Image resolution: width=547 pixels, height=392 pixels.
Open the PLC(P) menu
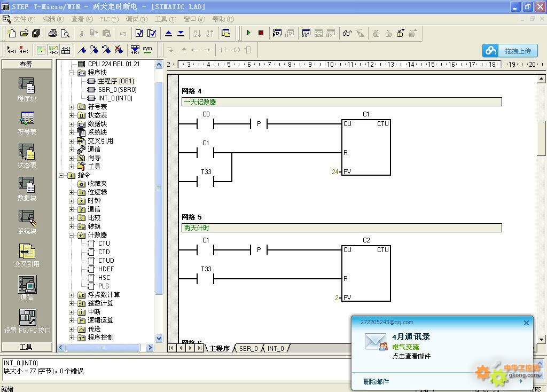click(x=109, y=19)
